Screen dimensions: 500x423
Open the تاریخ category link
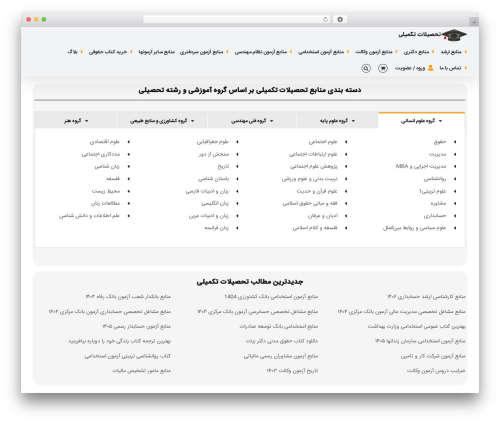[x=223, y=166]
